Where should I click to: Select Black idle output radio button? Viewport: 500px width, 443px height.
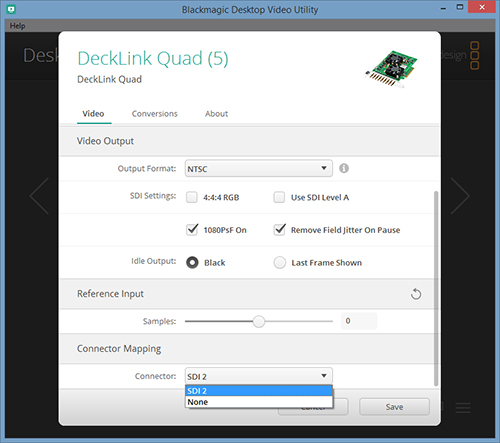[x=192, y=263]
